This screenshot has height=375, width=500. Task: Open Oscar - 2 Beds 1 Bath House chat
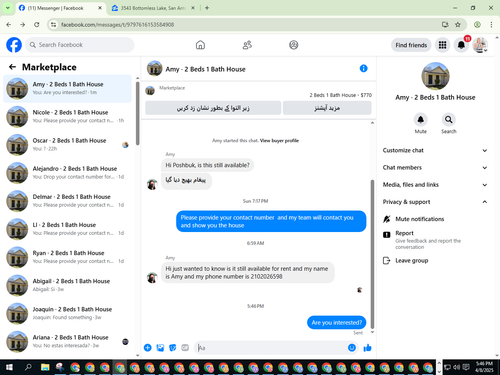pyautogui.click(x=67, y=145)
